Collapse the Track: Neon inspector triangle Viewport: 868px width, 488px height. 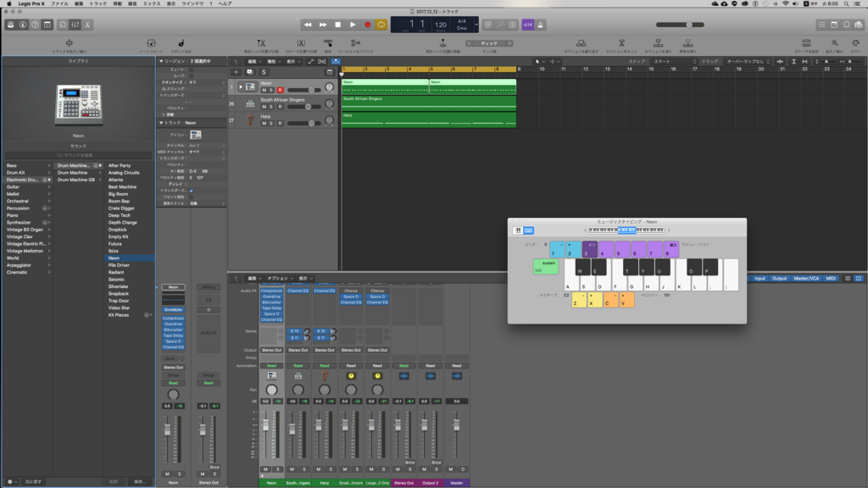(161, 123)
